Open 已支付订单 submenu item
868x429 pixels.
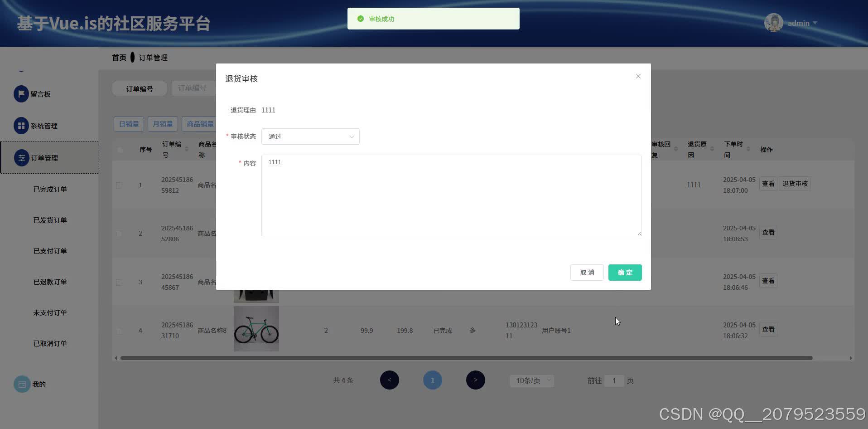pyautogui.click(x=50, y=251)
